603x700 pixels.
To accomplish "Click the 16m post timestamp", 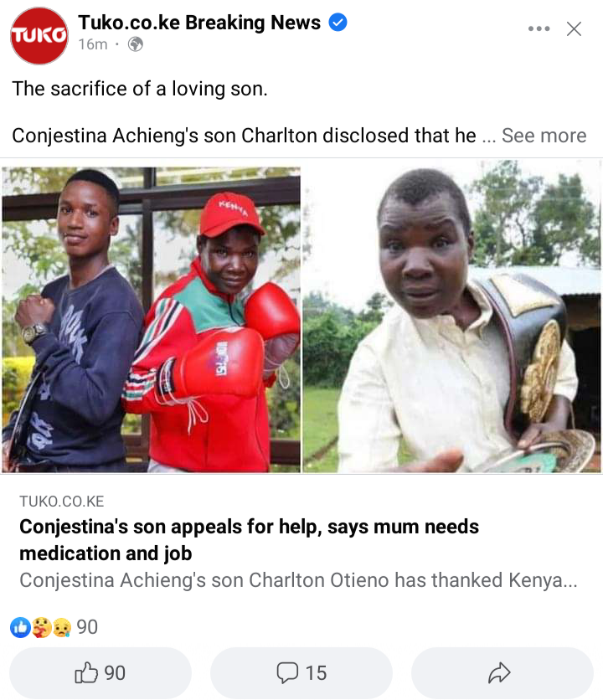I will point(93,44).
